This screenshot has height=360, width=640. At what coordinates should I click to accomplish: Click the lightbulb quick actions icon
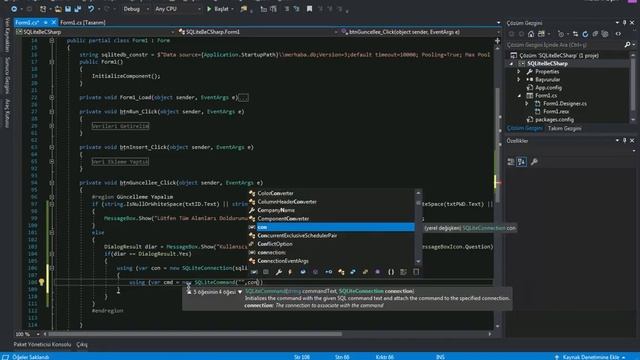[41, 282]
